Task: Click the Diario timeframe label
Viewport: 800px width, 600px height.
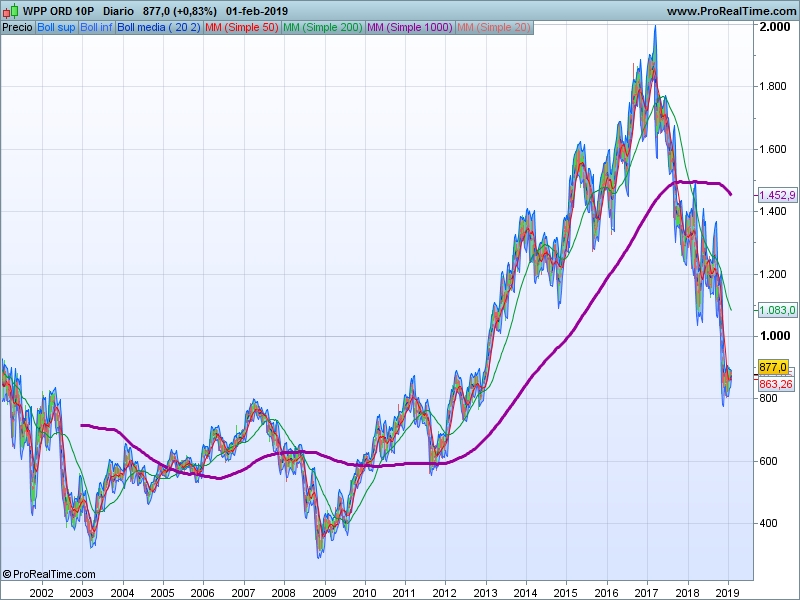Action: [118, 11]
